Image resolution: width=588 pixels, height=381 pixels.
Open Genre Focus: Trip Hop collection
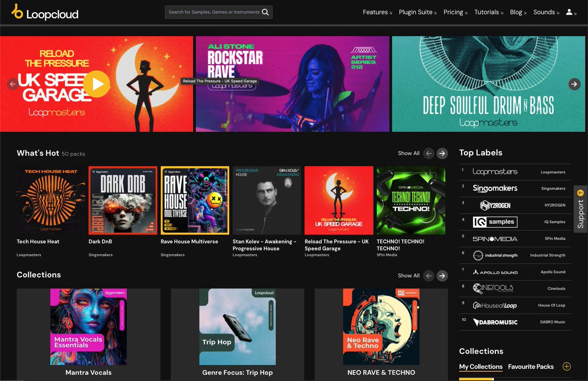pyautogui.click(x=238, y=327)
